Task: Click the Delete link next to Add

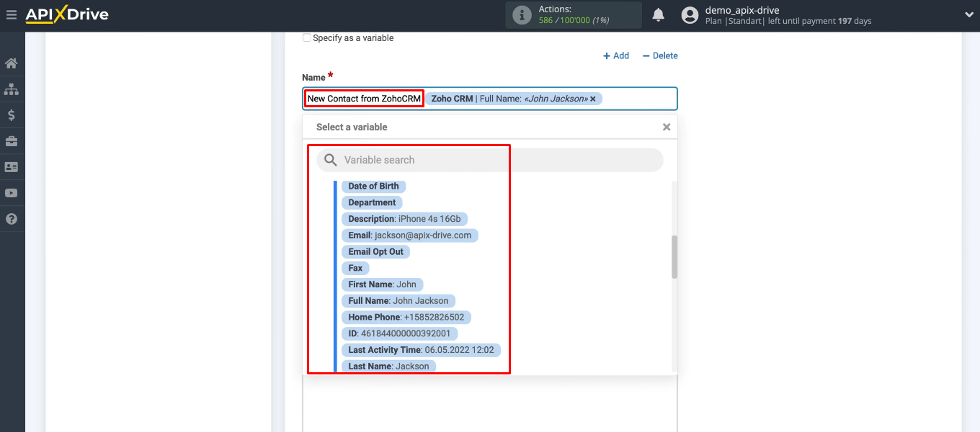Action: pos(659,55)
